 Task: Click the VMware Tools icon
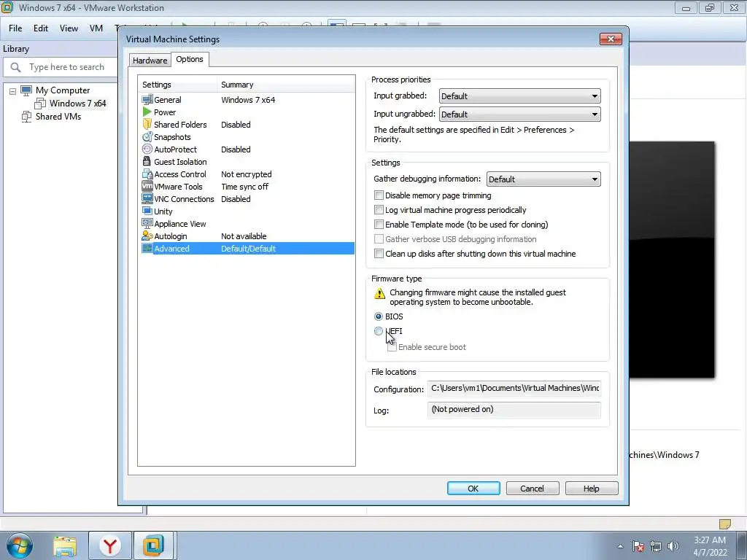147,186
